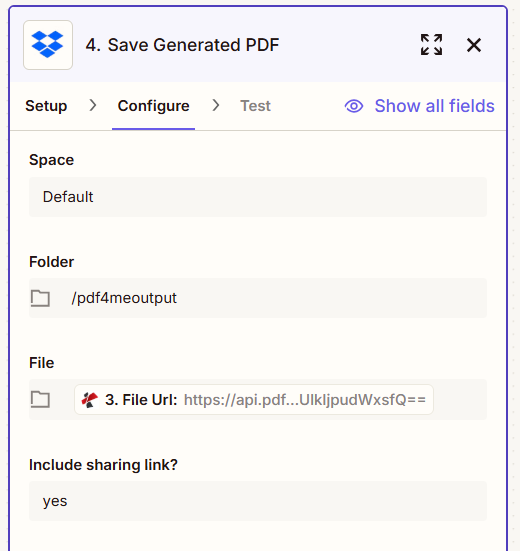Select the /pdf4meoutput folder field
The height and width of the screenshot is (551, 520).
[258, 298]
